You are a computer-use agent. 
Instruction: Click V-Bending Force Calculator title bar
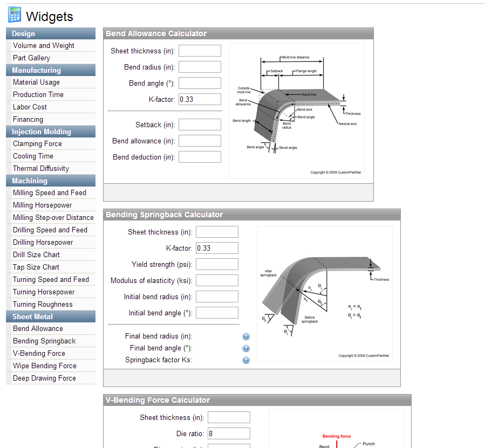[257, 400]
